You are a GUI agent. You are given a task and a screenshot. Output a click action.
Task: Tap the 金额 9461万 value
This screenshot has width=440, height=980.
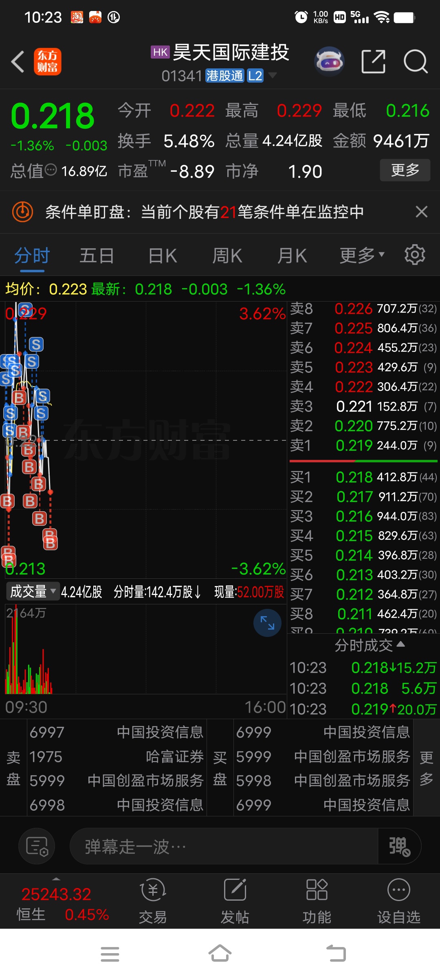coord(401,141)
